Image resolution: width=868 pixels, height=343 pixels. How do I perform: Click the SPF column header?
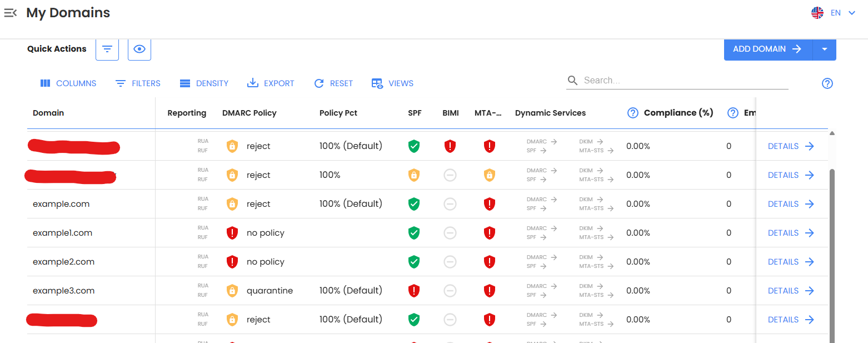415,113
